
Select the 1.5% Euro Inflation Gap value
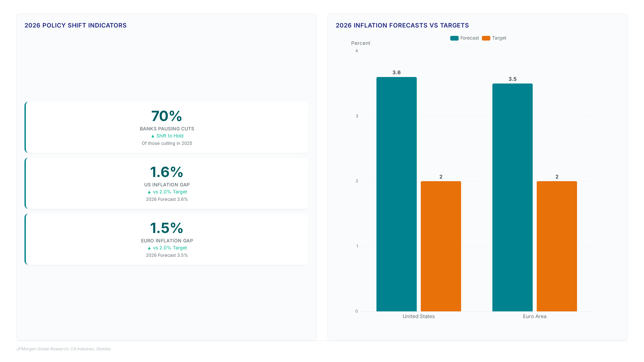[167, 228]
